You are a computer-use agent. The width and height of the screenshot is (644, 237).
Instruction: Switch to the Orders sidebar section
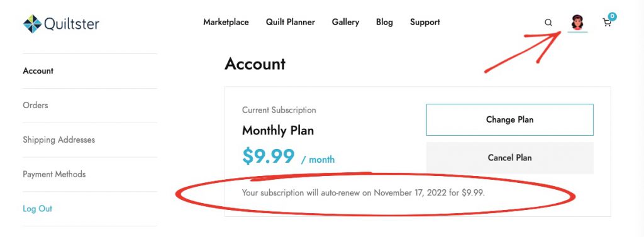coord(35,105)
